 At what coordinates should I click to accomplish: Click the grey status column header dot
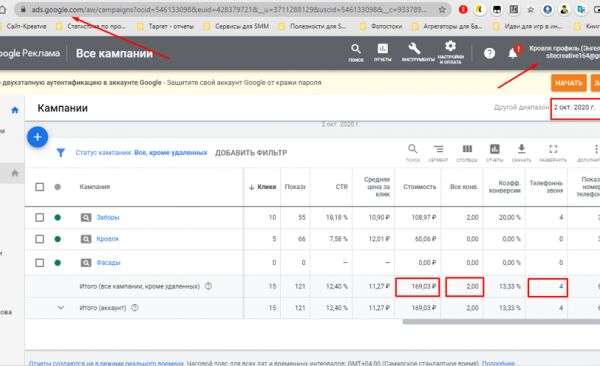(57, 187)
